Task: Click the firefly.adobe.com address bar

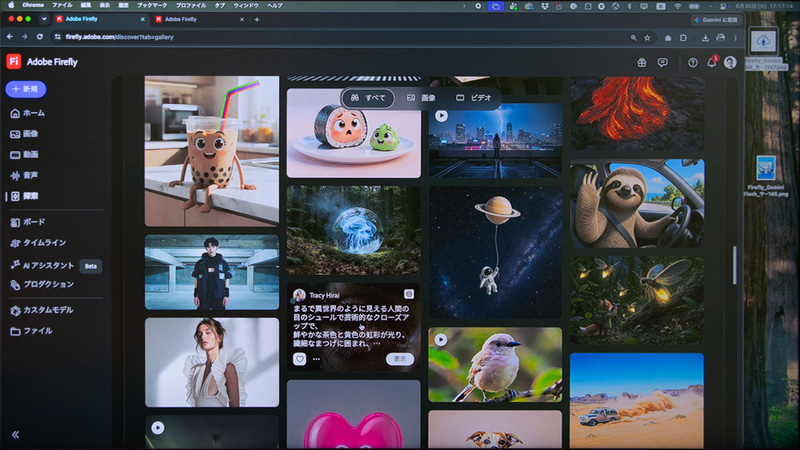Action: coord(119,37)
